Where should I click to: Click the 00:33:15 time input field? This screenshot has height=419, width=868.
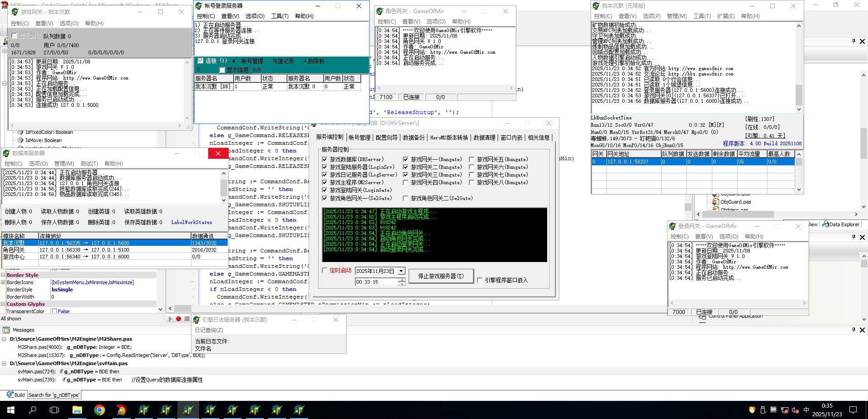point(376,282)
